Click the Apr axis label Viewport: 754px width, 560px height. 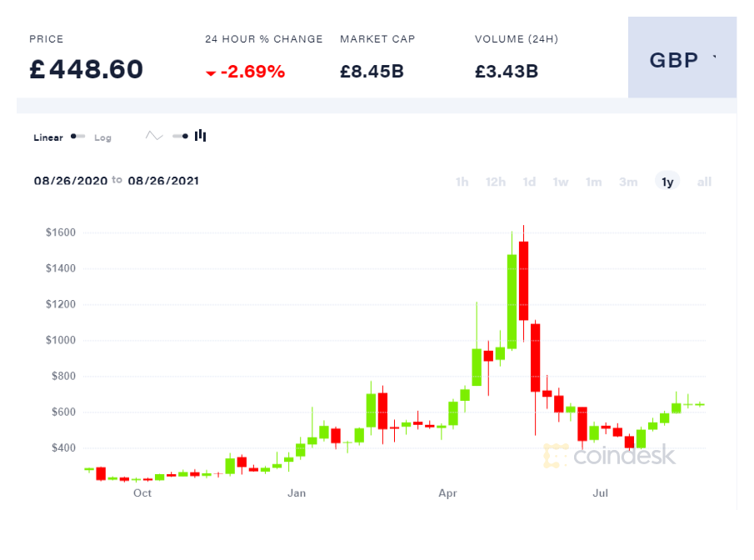pos(447,493)
